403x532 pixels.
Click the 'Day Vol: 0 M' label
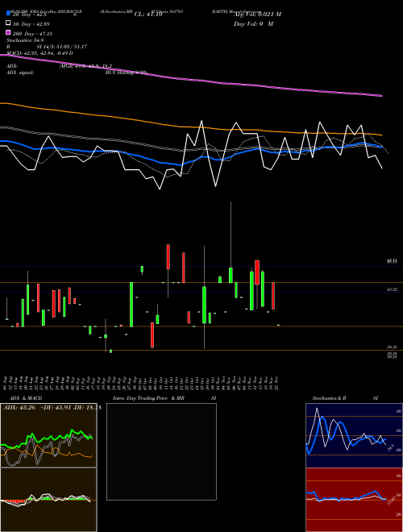pyautogui.click(x=253, y=23)
